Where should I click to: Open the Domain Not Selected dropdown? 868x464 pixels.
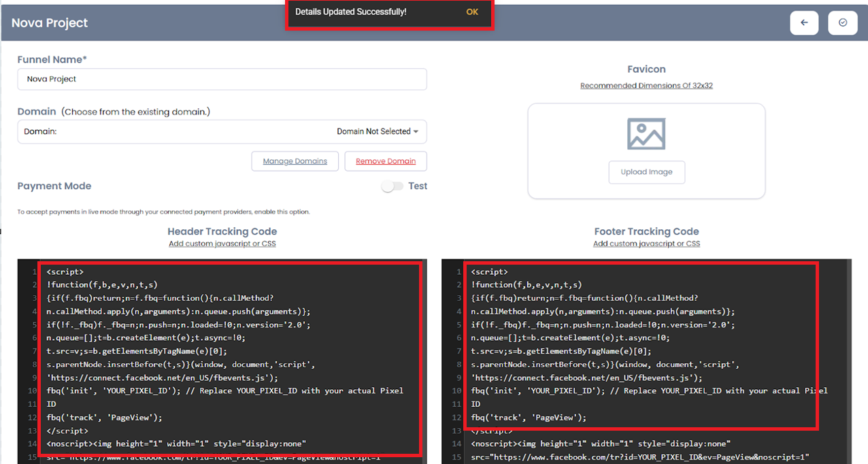pyautogui.click(x=378, y=132)
